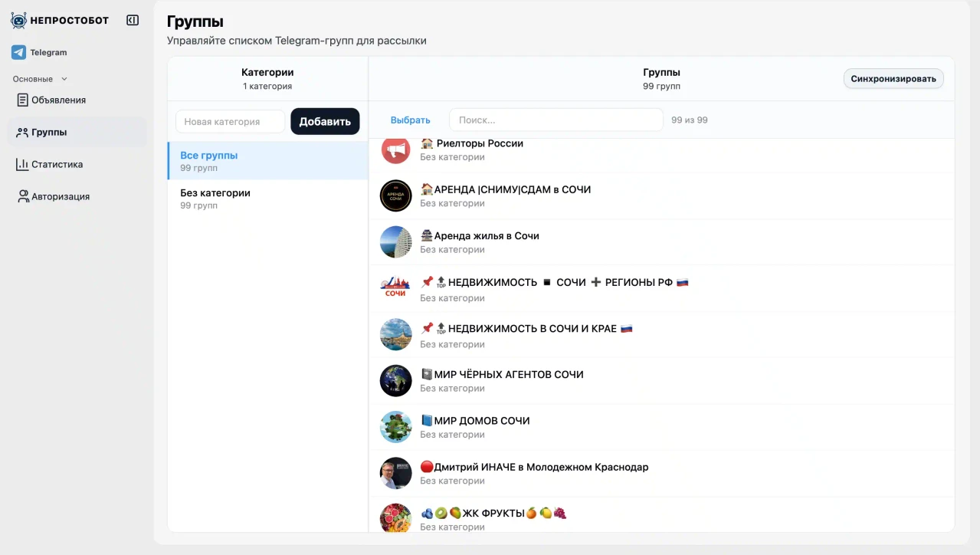Viewport: 980px width, 555px height.
Task: Click the Авторизация user icon
Action: coord(23,196)
